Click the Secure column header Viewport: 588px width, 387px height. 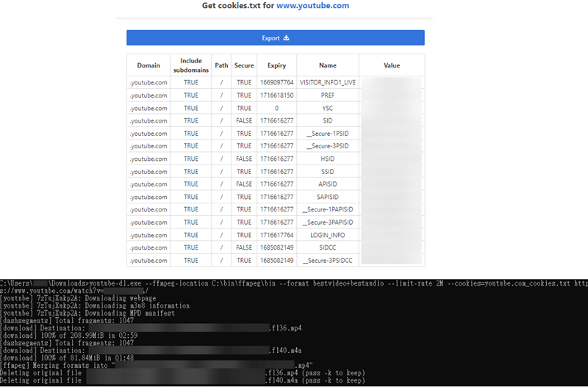click(244, 65)
